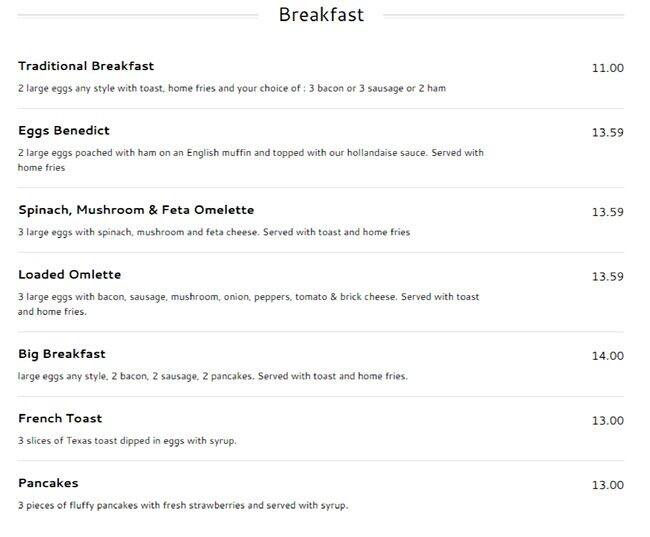This screenshot has height=537, width=650.
Task: Click the Traditional Breakfast description text
Action: pyautogui.click(x=232, y=88)
